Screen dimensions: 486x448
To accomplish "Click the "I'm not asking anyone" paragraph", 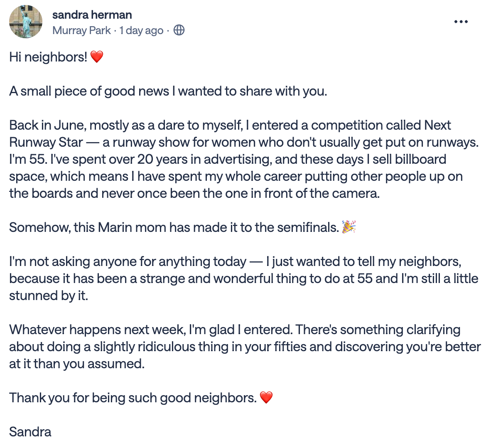I will 243,278.
